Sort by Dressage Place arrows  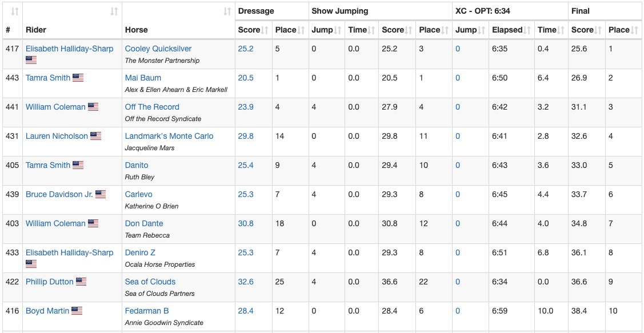tap(301, 30)
